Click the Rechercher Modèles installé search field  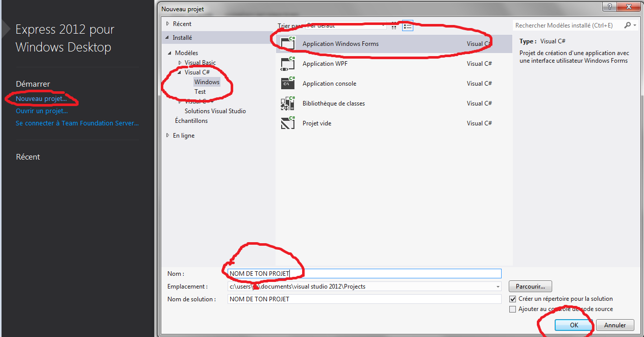[x=567, y=25]
